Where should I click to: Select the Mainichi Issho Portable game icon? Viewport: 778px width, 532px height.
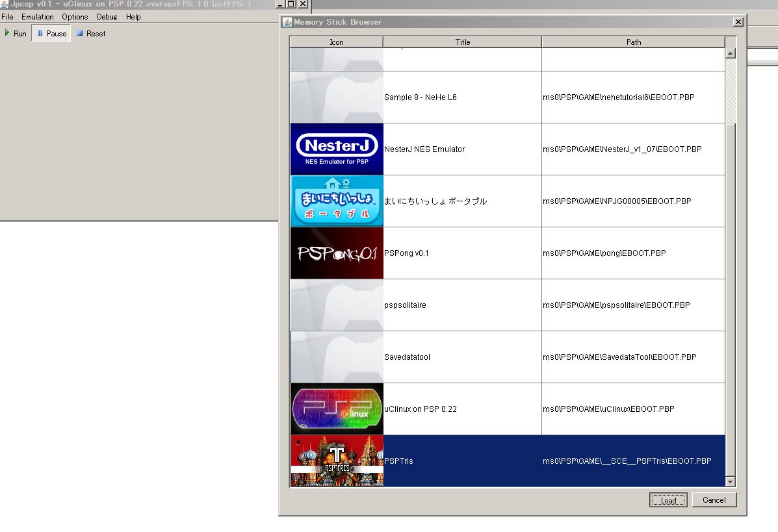point(337,201)
